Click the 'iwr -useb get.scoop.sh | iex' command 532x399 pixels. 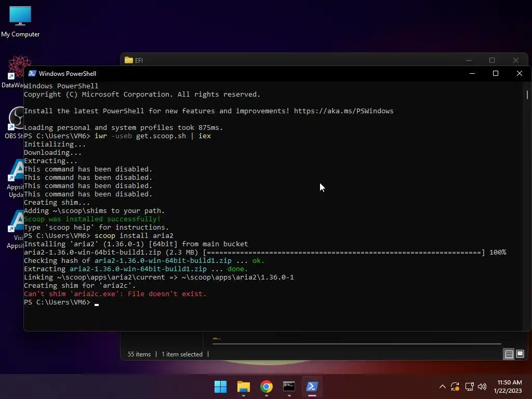[x=153, y=136]
